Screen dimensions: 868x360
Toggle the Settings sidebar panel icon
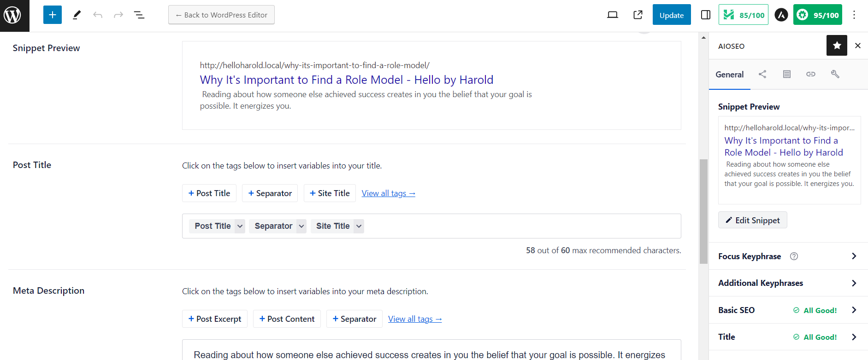pyautogui.click(x=705, y=15)
